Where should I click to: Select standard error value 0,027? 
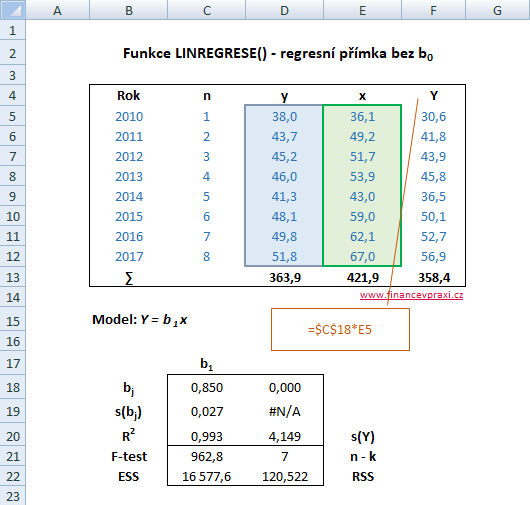tap(207, 412)
